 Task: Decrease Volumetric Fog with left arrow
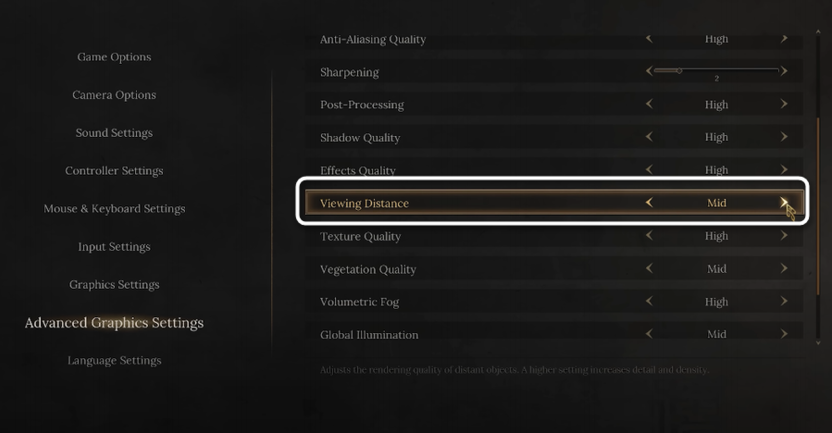point(649,302)
